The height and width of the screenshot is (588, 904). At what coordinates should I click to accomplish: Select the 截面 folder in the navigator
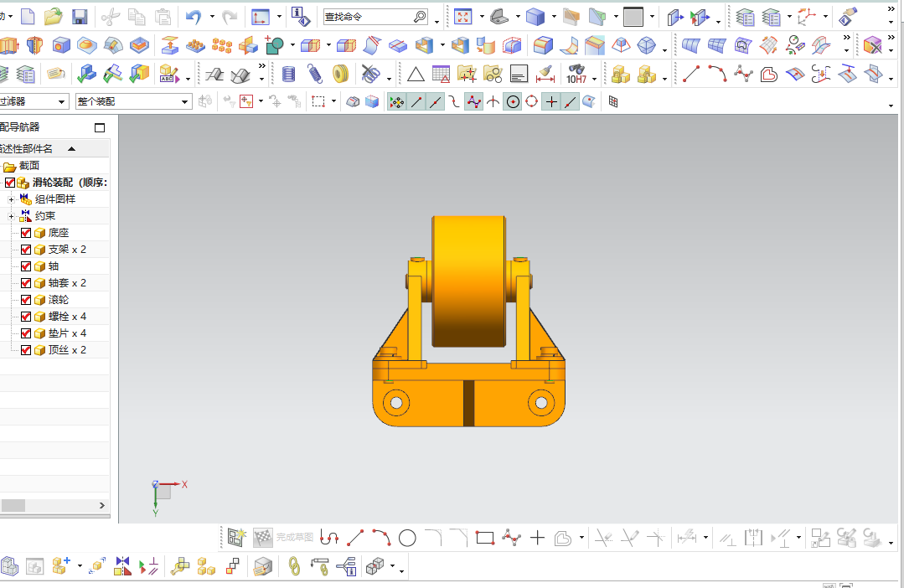28,166
